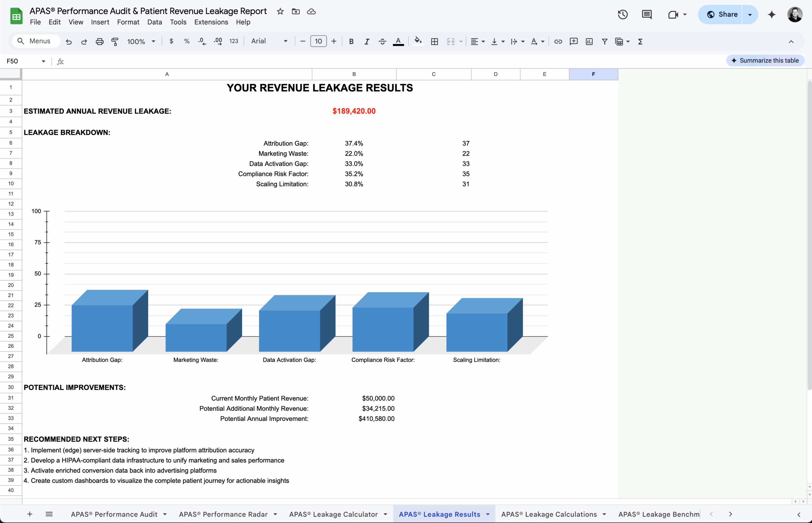Image resolution: width=812 pixels, height=523 pixels.
Task: Click the paint format icon
Action: [115, 42]
